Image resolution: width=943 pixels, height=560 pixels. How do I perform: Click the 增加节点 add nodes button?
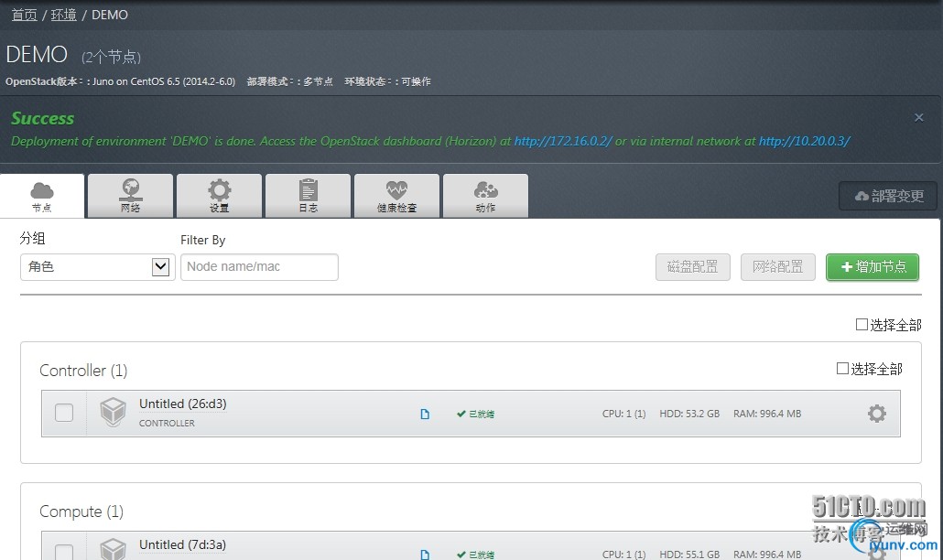[x=873, y=267]
